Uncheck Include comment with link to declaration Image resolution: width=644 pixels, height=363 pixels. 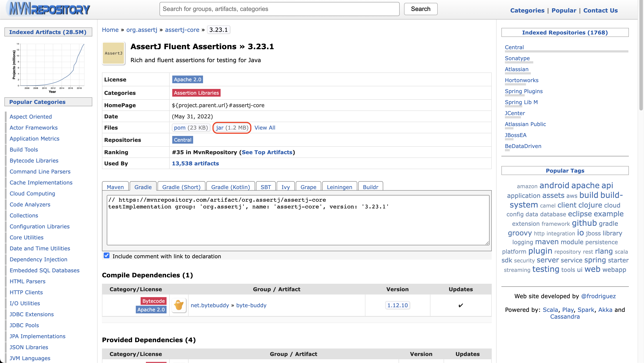point(107,255)
